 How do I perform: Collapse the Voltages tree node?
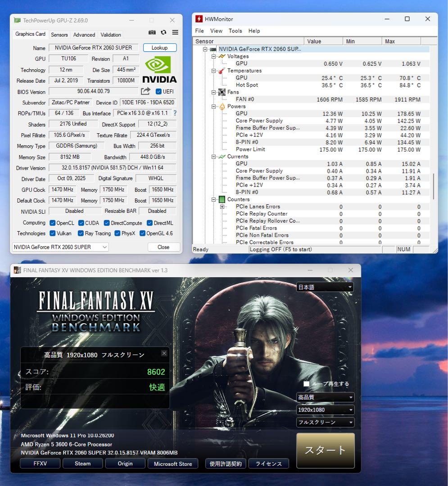[213, 56]
